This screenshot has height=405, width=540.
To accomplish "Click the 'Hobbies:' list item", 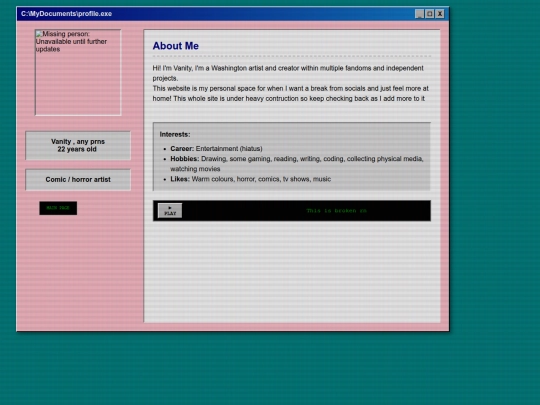I will click(x=297, y=164).
